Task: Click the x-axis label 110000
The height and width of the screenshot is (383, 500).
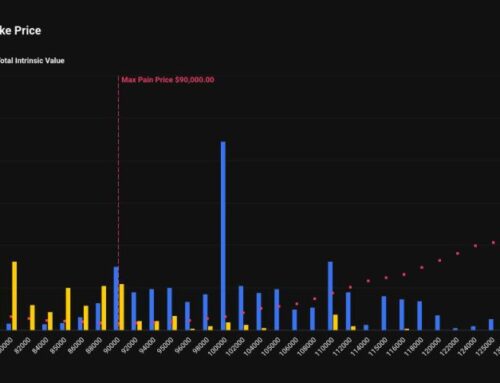Action: 325,347
